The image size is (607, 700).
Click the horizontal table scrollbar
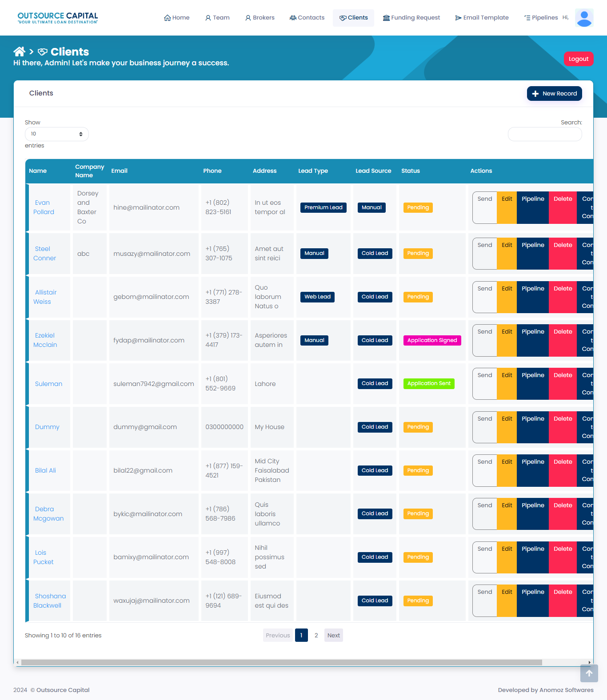(281, 662)
